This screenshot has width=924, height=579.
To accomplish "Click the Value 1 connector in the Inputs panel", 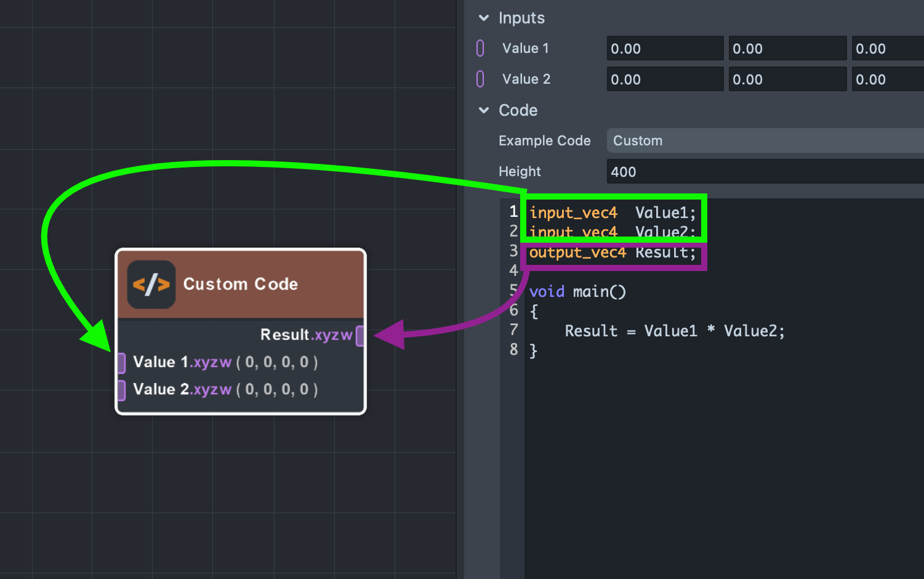I will (x=481, y=47).
